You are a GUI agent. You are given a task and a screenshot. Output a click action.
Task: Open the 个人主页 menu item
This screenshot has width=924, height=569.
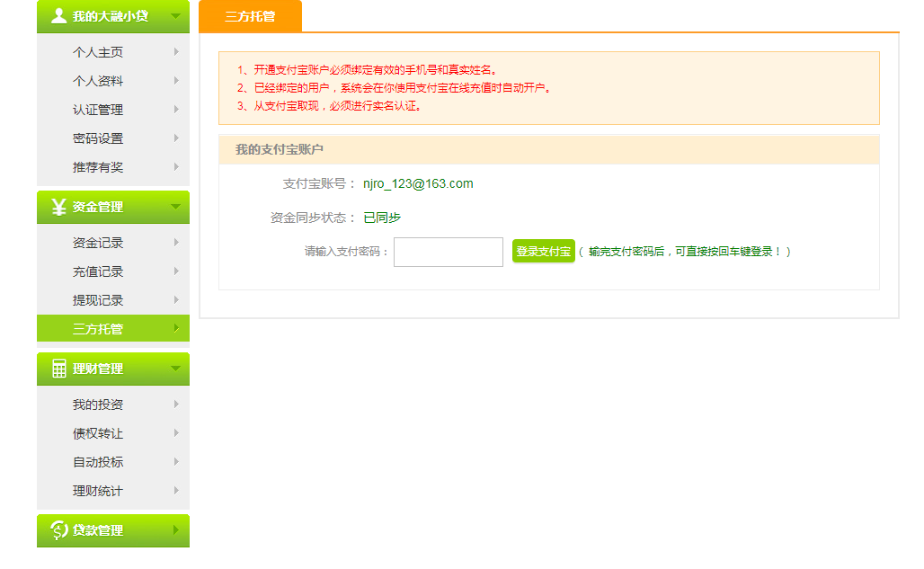(98, 52)
